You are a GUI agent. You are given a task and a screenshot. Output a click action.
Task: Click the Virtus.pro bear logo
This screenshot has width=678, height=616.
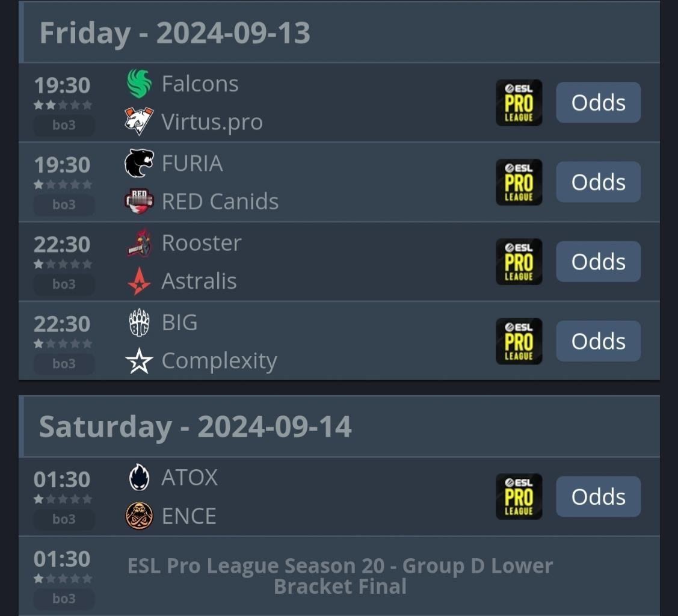[x=139, y=121]
